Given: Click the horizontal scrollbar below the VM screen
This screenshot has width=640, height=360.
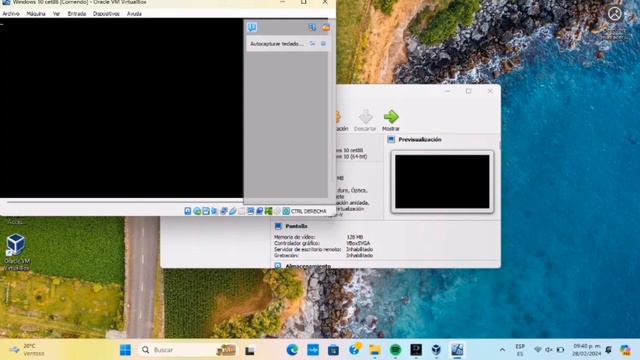Looking at the screenshot, I should (x=125, y=201).
